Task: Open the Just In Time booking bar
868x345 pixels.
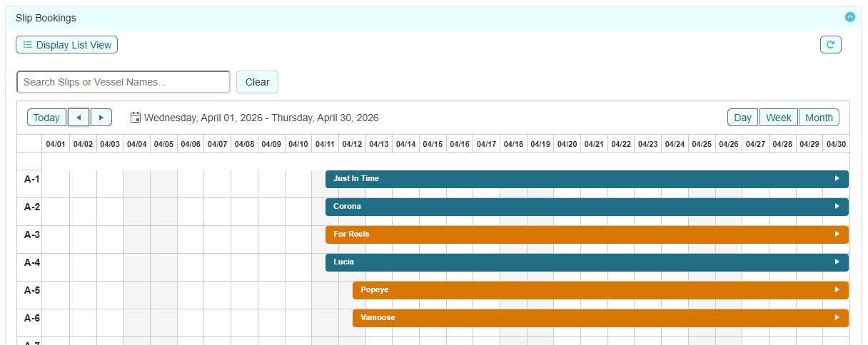Action: coord(587,179)
